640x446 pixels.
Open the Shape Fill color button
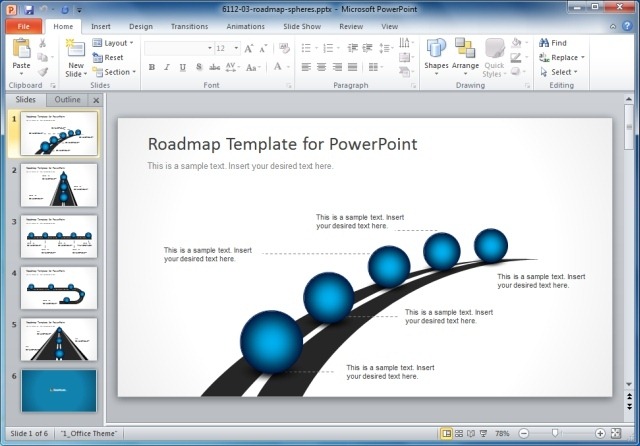coord(516,42)
